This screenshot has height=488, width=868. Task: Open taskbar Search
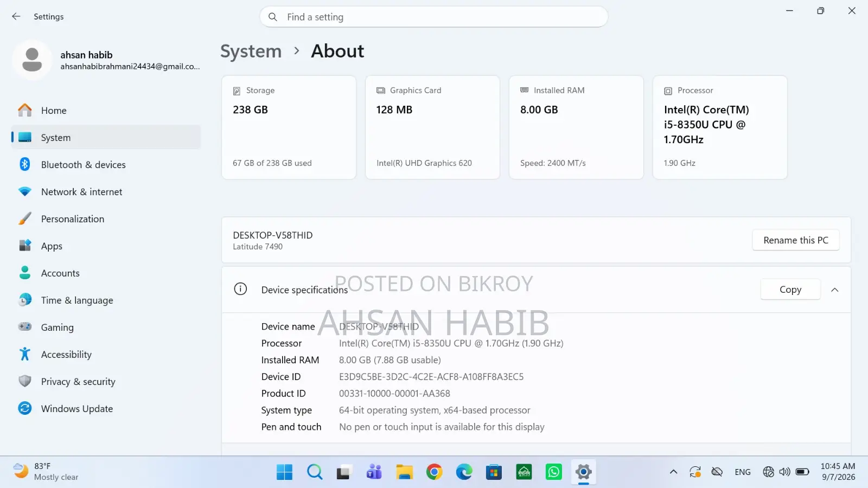coord(315,472)
